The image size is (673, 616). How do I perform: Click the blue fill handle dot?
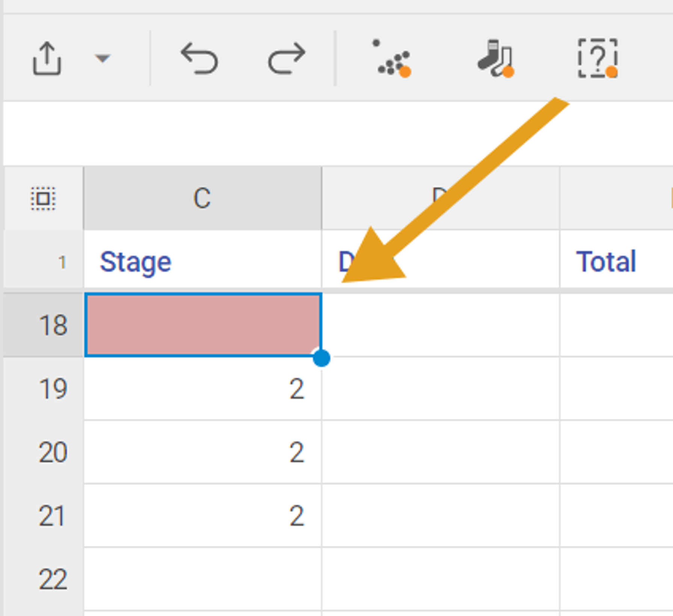[x=321, y=358]
